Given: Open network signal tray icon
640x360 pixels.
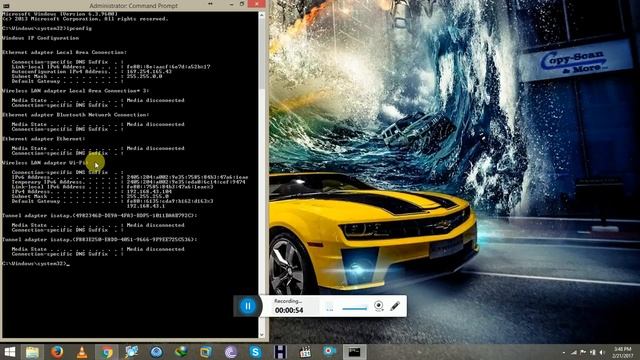Looking at the screenshot, I should tap(574, 352).
